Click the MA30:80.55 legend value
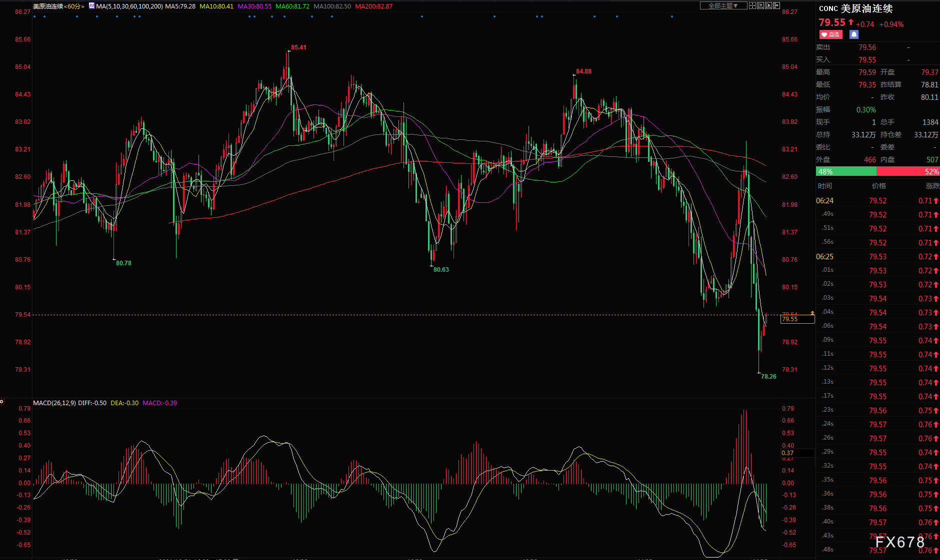 [254, 6]
